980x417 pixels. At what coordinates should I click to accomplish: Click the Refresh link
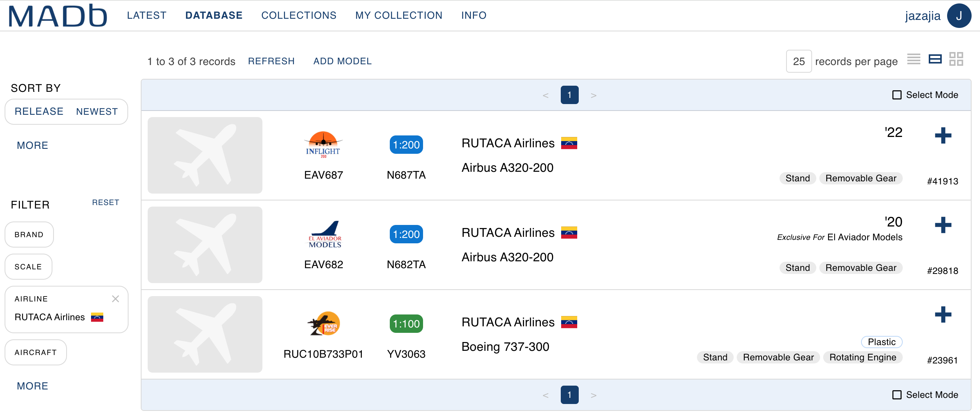[x=271, y=61]
